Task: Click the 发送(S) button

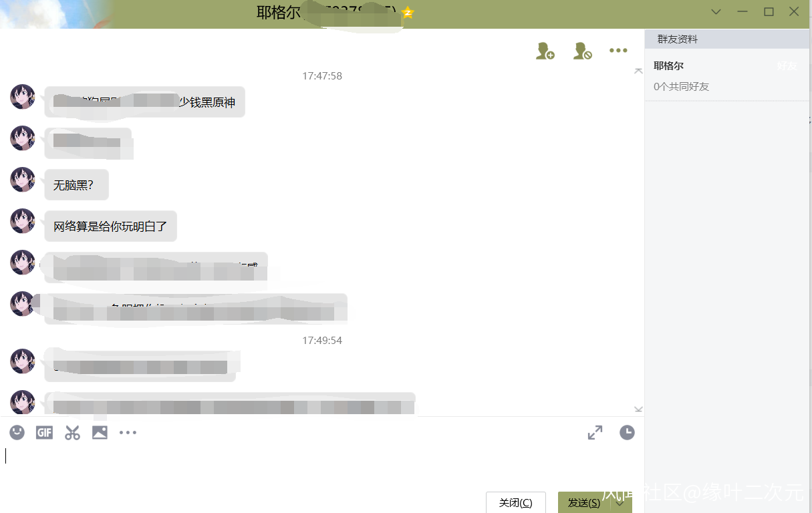Action: [585, 503]
